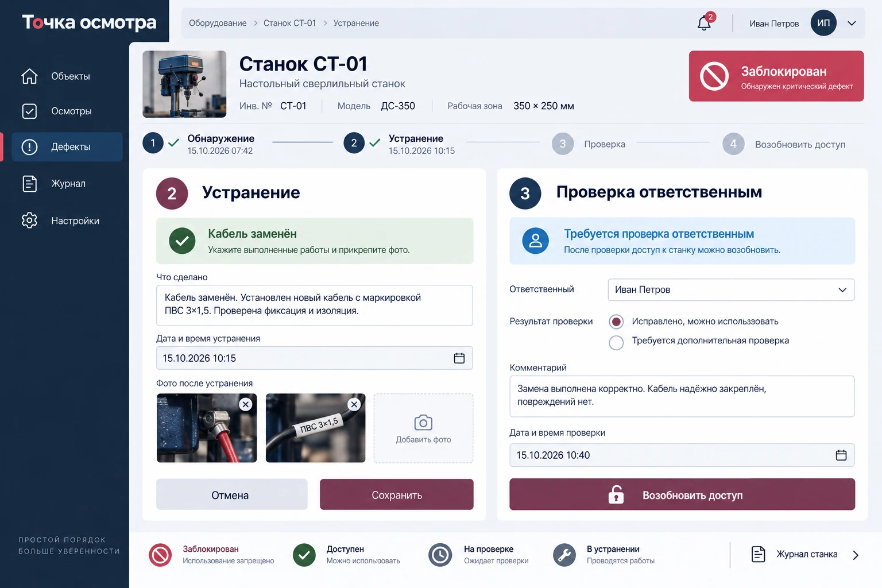Click the Доступен green check icon

(x=304, y=555)
